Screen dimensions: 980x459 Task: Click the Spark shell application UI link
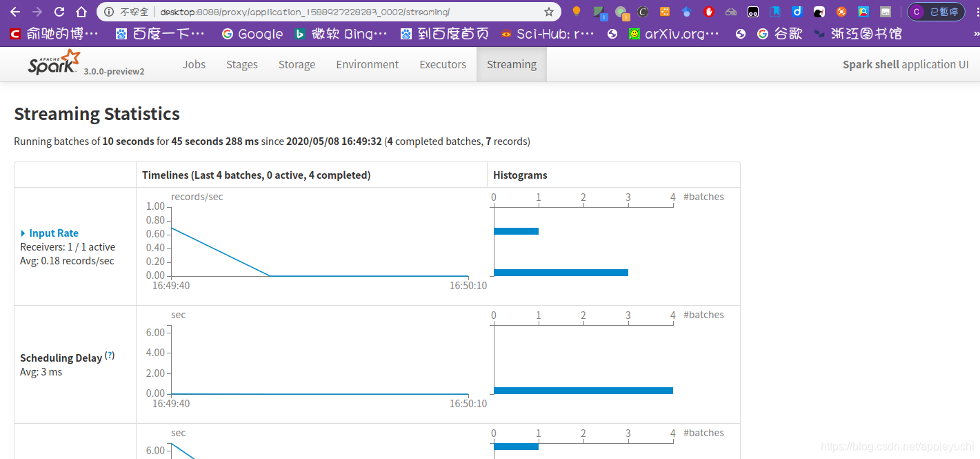tap(906, 64)
